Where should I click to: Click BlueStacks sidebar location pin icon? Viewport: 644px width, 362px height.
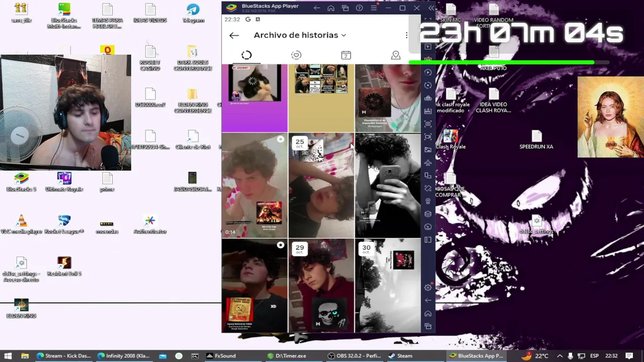coord(428,201)
